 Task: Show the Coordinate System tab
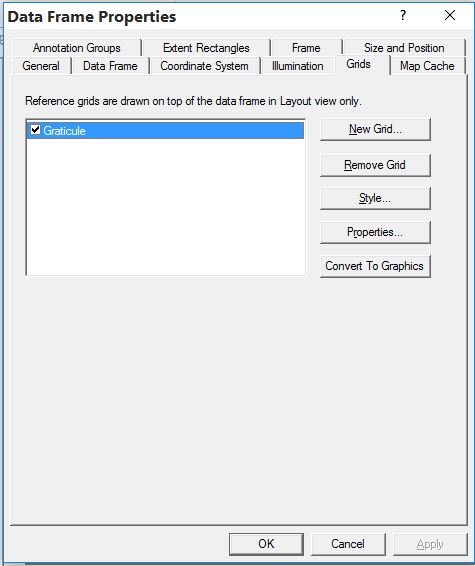point(204,66)
